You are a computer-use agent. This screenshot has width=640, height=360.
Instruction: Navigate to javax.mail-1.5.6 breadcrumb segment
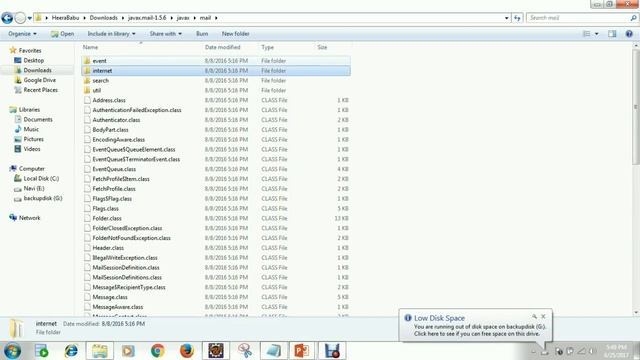(147, 18)
